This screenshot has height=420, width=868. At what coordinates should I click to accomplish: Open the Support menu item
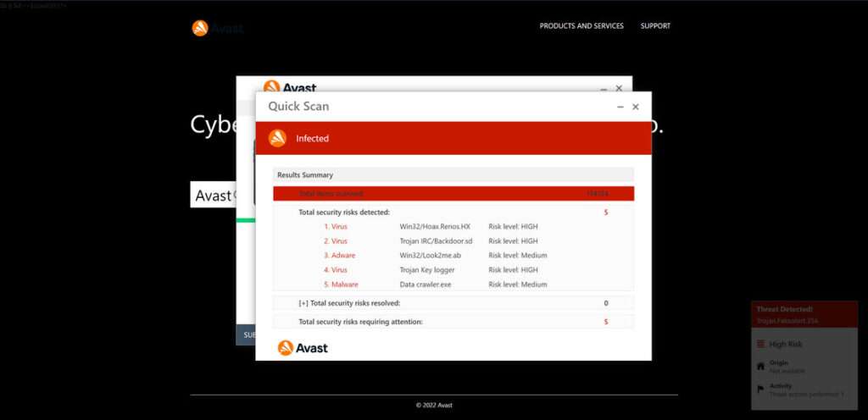[x=655, y=26]
